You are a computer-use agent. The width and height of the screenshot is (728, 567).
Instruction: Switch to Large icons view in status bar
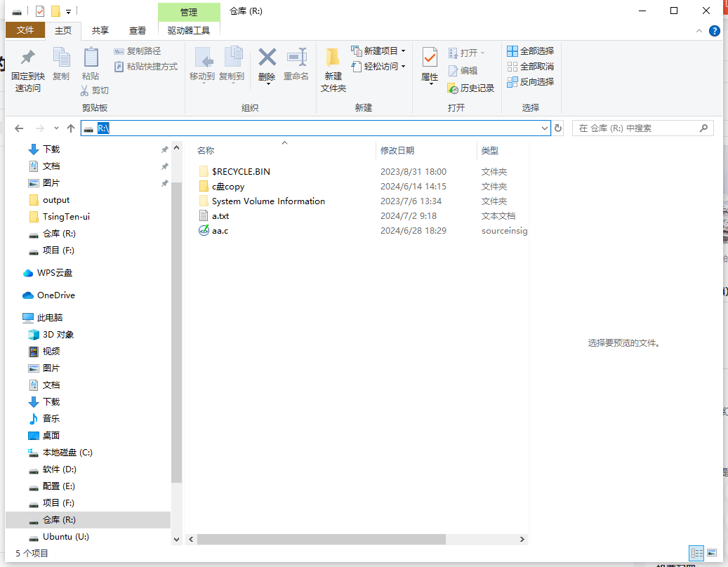point(712,553)
